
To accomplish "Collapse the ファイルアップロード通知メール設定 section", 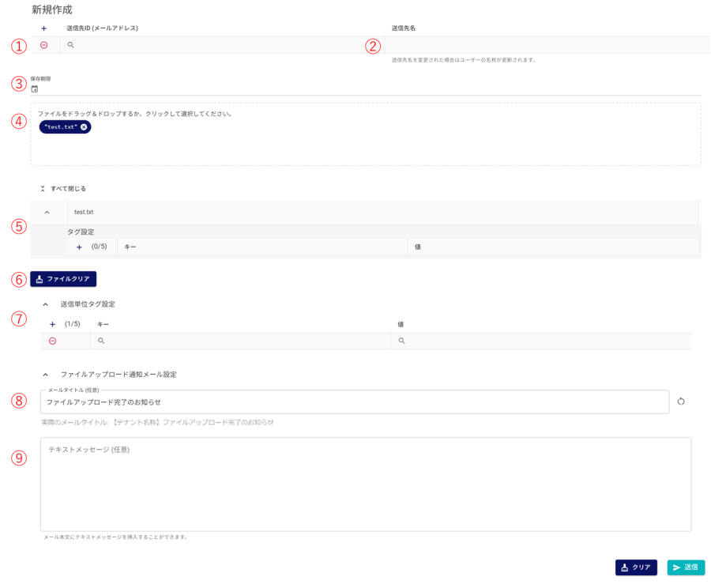I will click(46, 375).
